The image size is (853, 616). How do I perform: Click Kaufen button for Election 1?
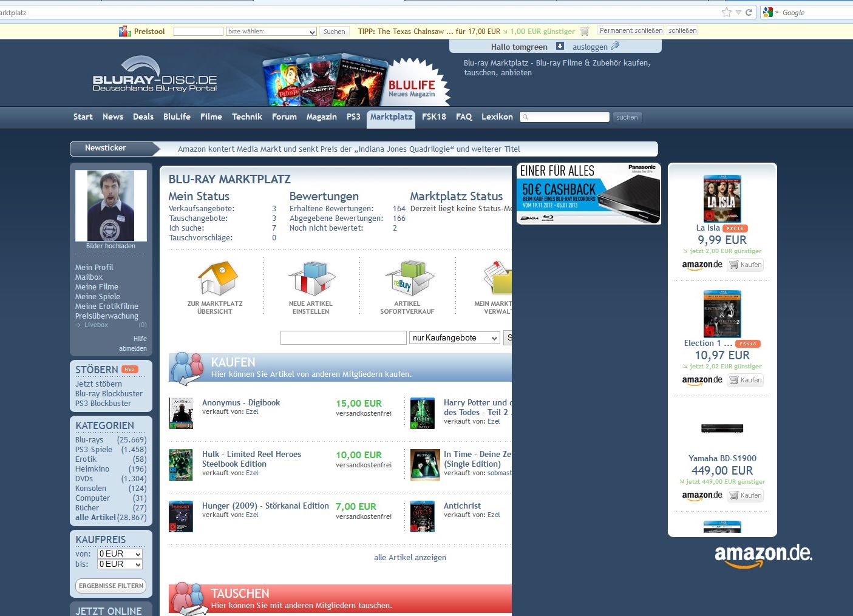coord(746,380)
